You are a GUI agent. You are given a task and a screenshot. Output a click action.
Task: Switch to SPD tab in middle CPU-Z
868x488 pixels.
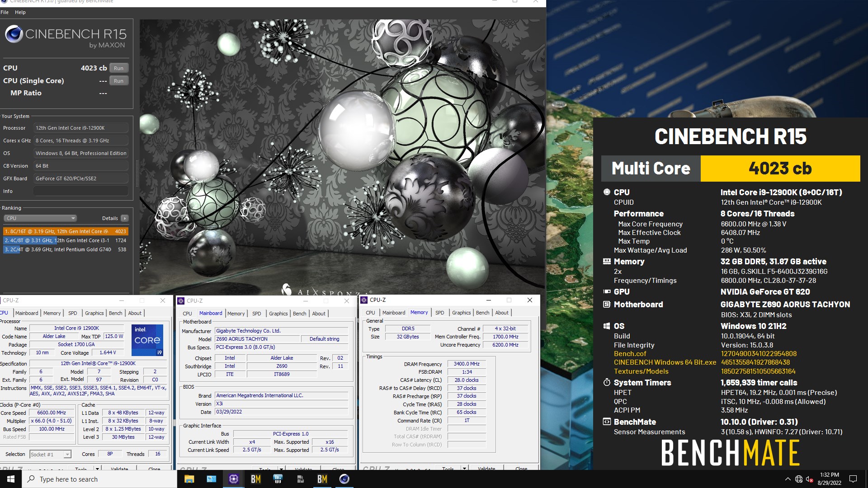(x=256, y=314)
